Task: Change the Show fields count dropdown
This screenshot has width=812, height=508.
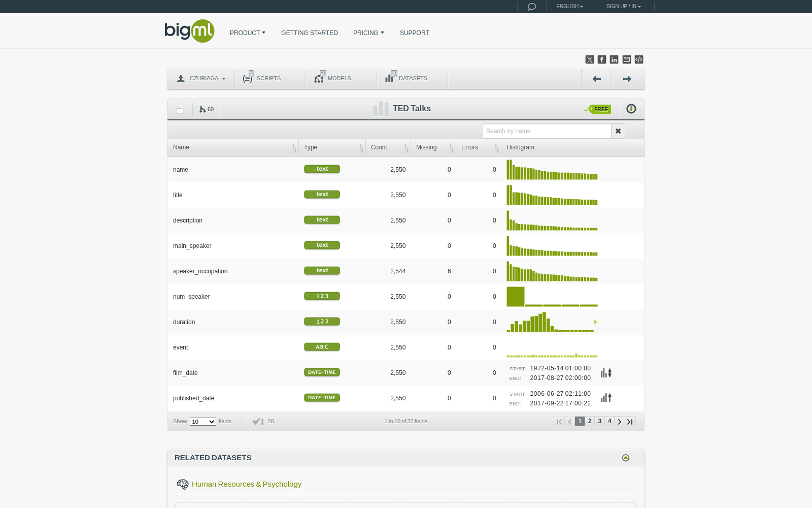Action: click(203, 422)
